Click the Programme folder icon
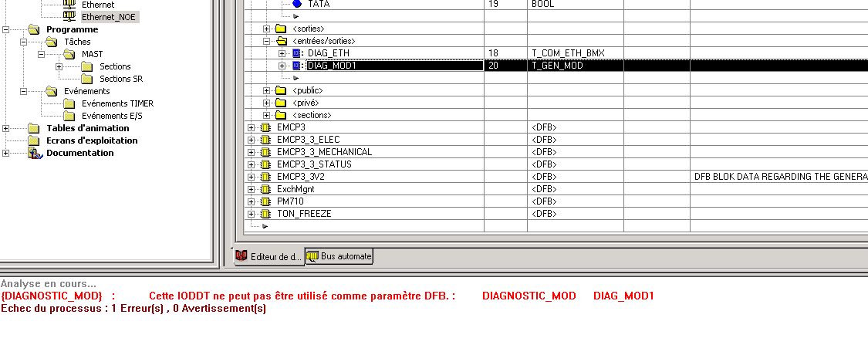Image resolution: width=868 pixels, height=345 pixels. tap(33, 29)
